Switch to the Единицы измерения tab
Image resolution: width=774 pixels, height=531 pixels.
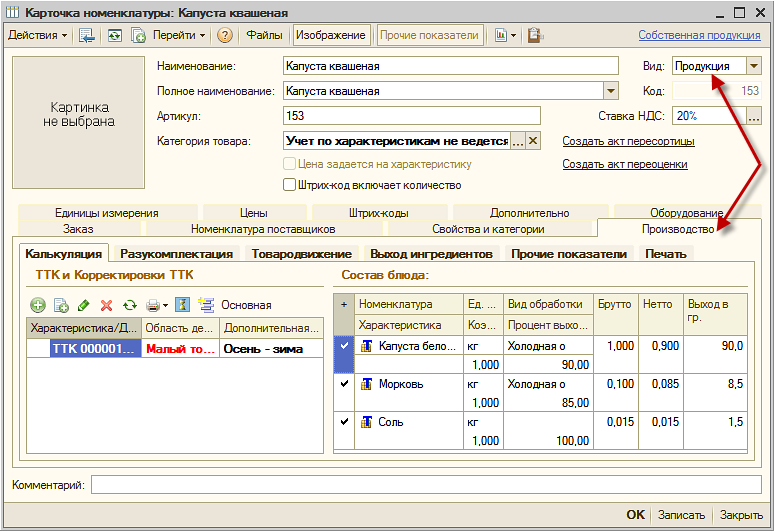coord(107,213)
